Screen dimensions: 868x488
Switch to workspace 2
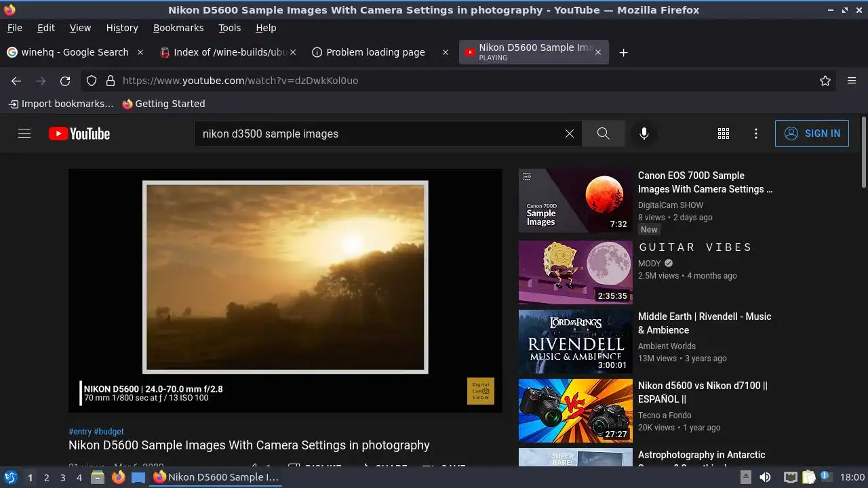coord(46,477)
